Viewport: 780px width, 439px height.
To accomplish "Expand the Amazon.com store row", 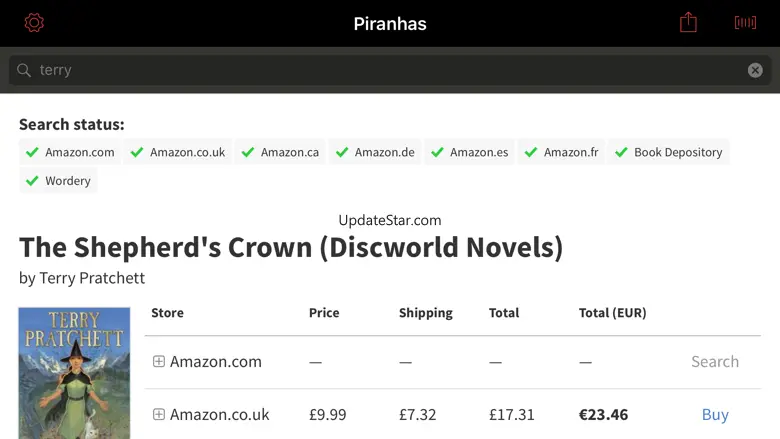I will (158, 362).
